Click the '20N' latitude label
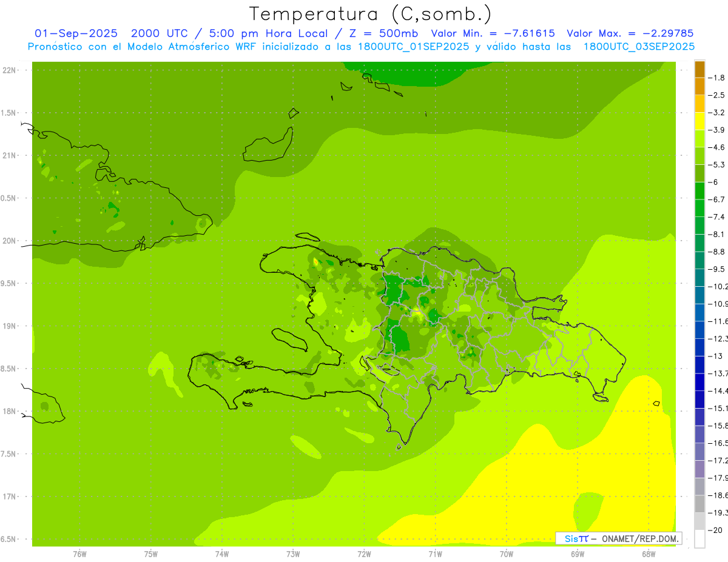Viewport: 728px width, 562px height. click(10, 241)
